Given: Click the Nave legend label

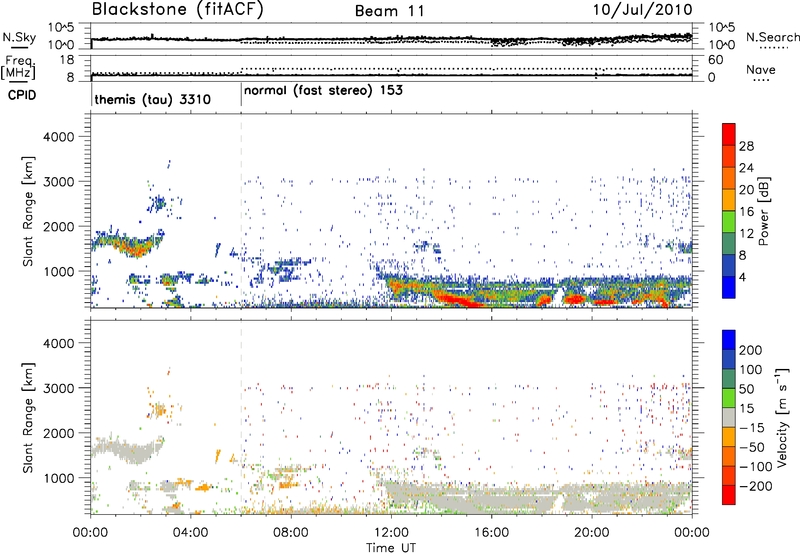Looking at the screenshot, I should 760,70.
